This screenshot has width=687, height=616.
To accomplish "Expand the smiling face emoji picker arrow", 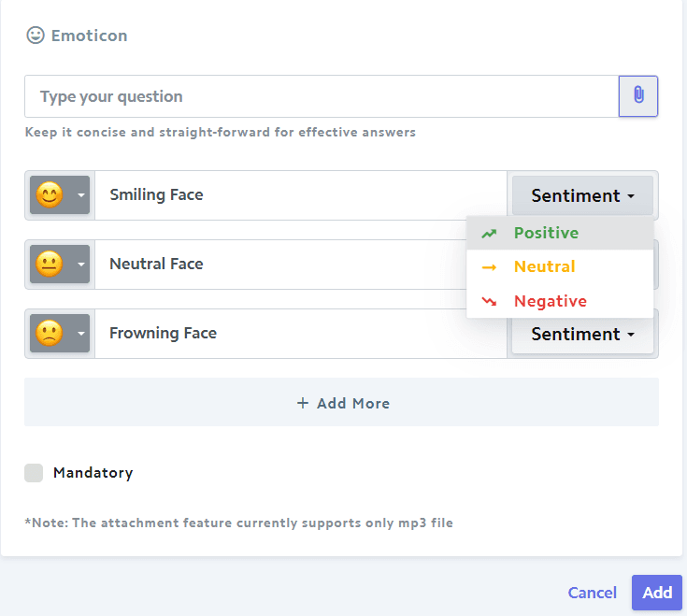I will click(x=81, y=195).
